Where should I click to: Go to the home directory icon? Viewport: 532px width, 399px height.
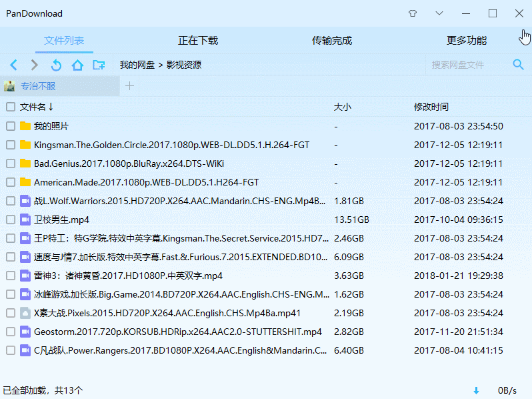pos(77,65)
